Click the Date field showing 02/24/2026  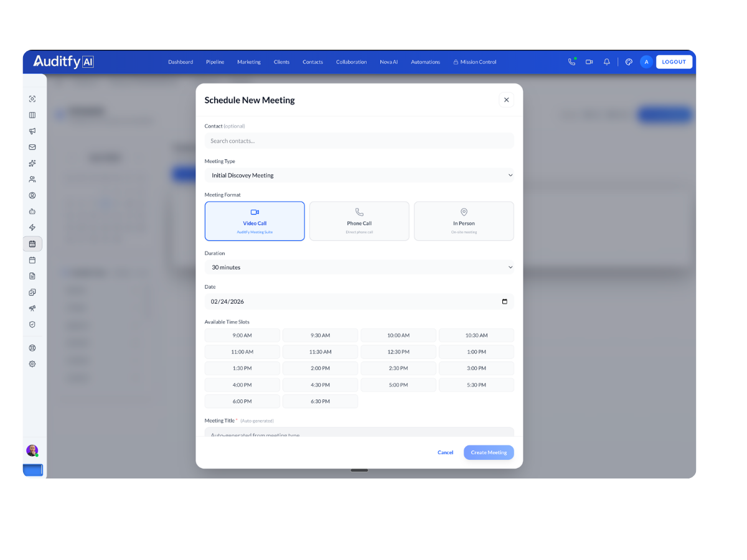[x=359, y=302]
